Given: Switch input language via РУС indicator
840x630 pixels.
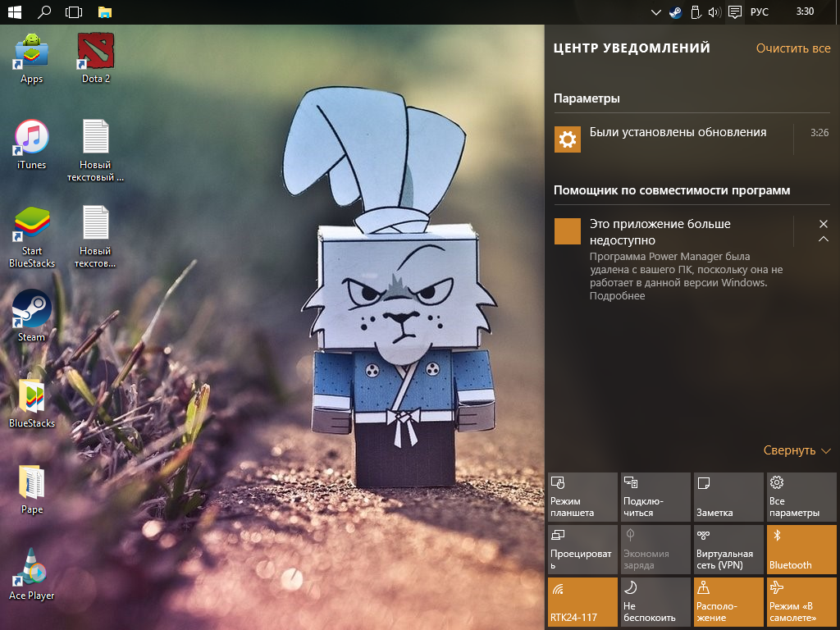Looking at the screenshot, I should coord(759,12).
